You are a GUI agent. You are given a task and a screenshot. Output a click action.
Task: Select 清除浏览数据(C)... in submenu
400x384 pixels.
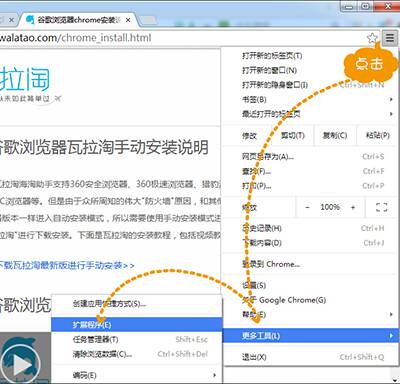(x=136, y=354)
